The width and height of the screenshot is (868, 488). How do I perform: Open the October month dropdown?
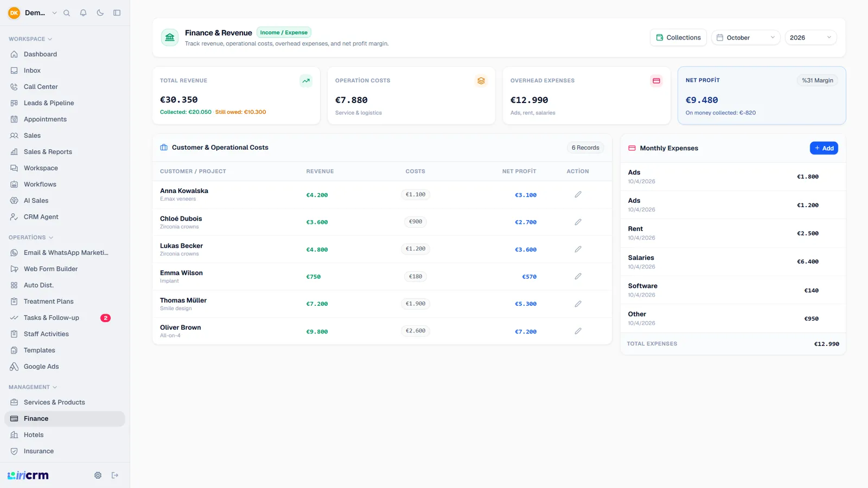pyautogui.click(x=745, y=37)
